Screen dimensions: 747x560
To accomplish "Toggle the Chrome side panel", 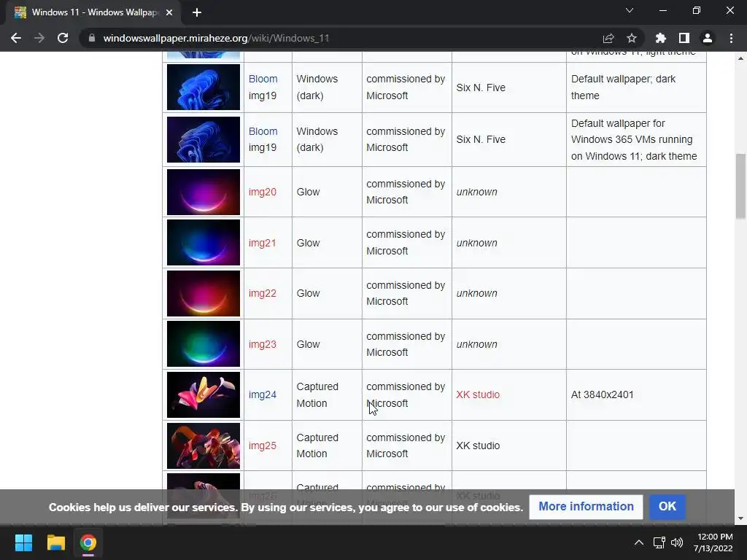I will pyautogui.click(x=684, y=38).
